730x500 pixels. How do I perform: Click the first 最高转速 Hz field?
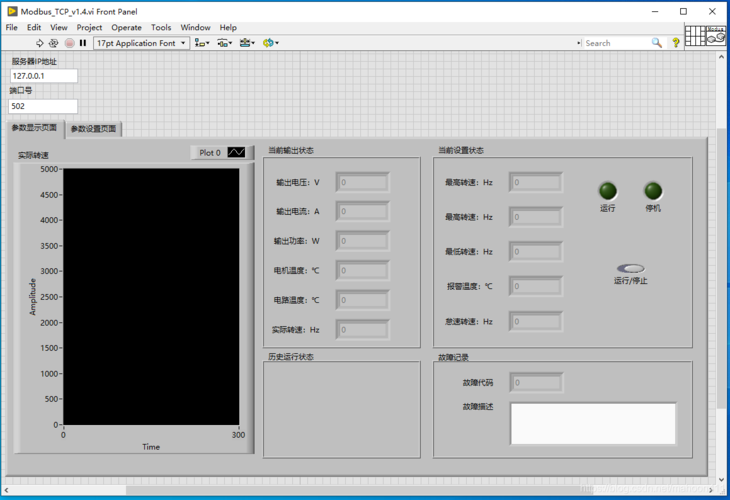pos(535,182)
